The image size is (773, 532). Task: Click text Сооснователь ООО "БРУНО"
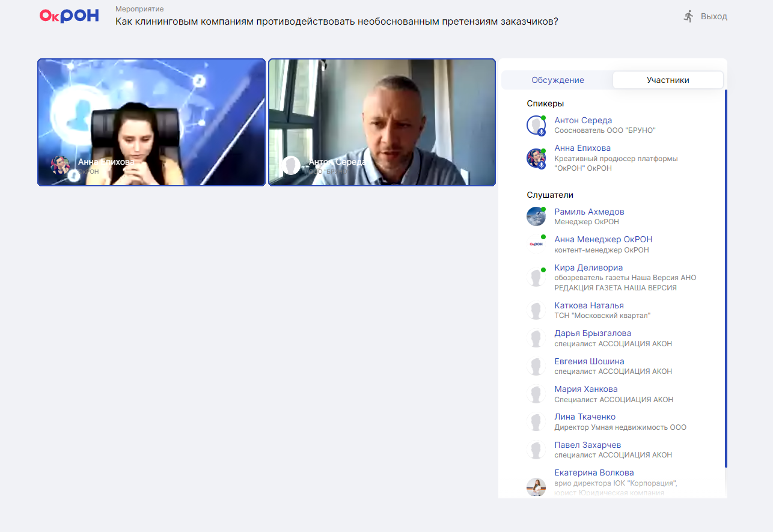605,130
